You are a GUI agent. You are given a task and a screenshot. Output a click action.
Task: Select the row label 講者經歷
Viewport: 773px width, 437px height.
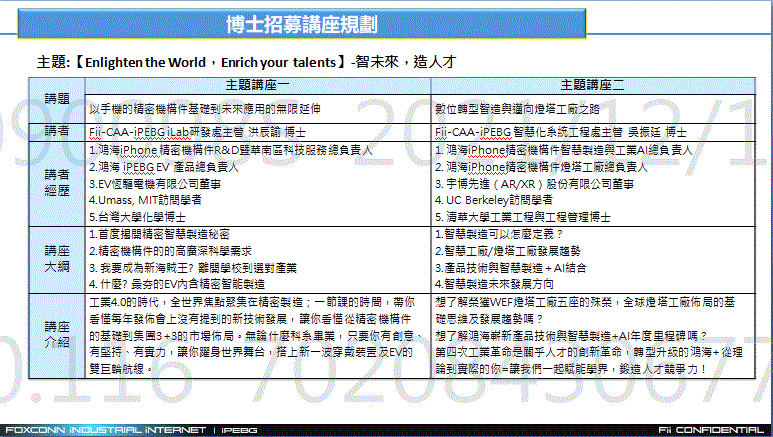[x=57, y=182]
